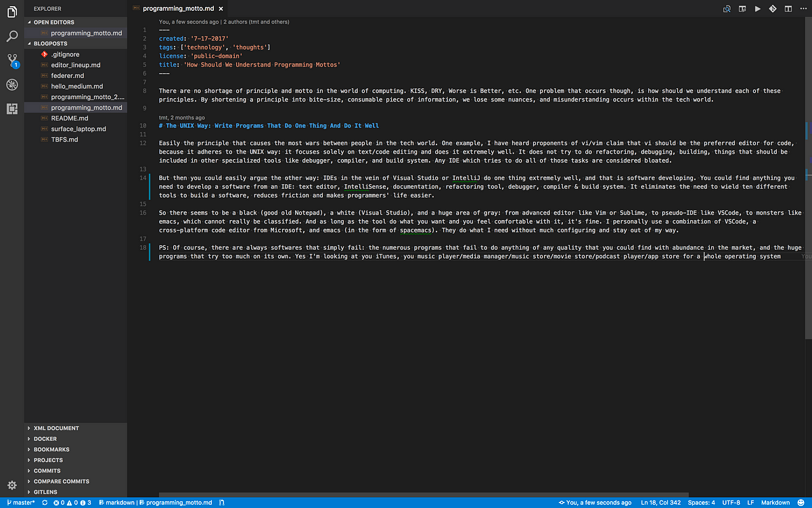The width and height of the screenshot is (812, 508).
Task: Click the smiley feedback icon in status bar
Action: (801, 503)
